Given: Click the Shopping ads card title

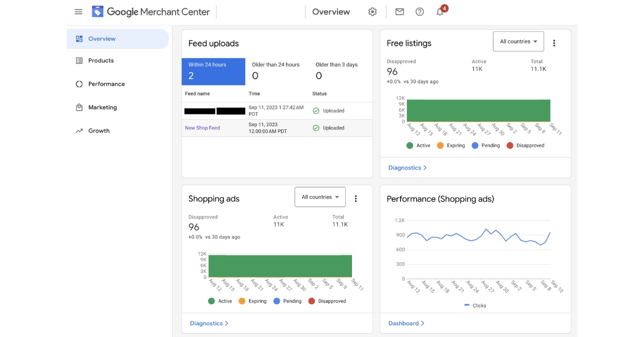Looking at the screenshot, I should 214,199.
